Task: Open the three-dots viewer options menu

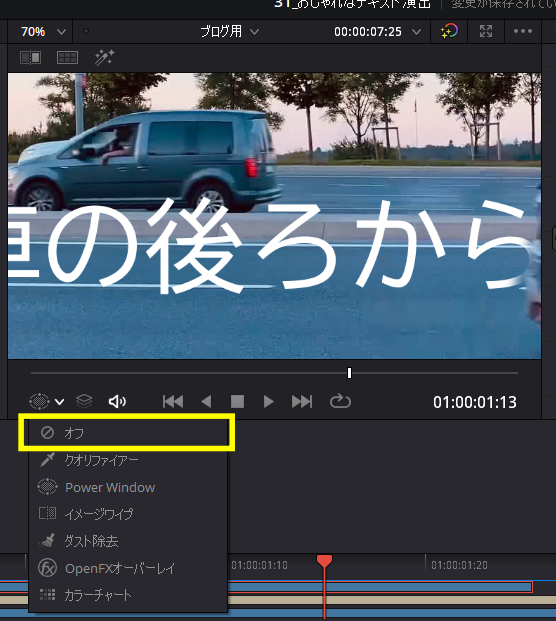Action: (x=523, y=31)
